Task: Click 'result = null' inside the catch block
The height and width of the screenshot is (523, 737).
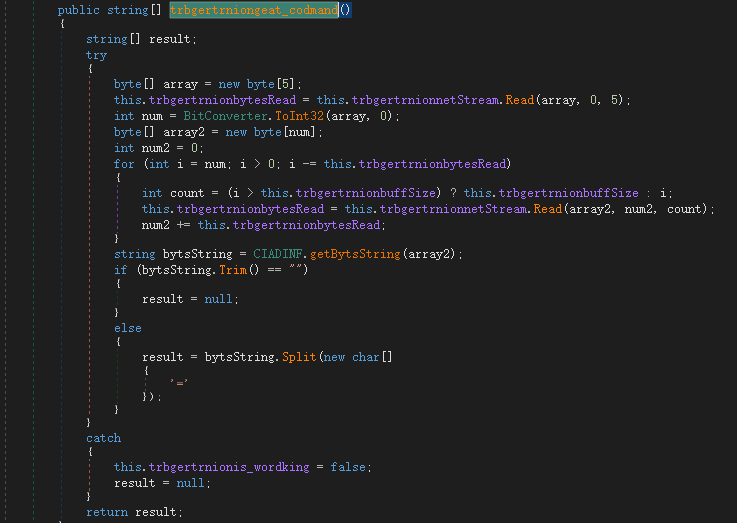Action: (160, 483)
